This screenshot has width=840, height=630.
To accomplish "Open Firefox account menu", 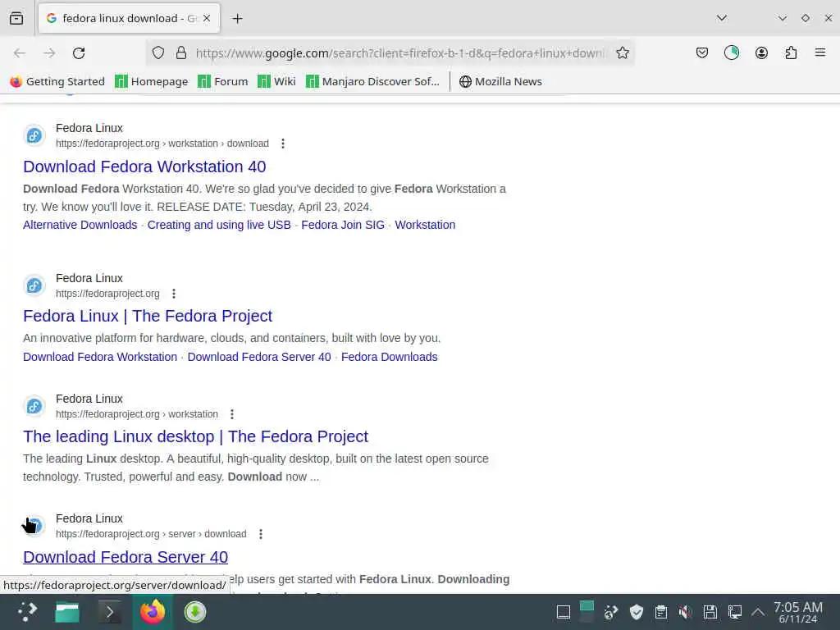I will click(x=761, y=53).
